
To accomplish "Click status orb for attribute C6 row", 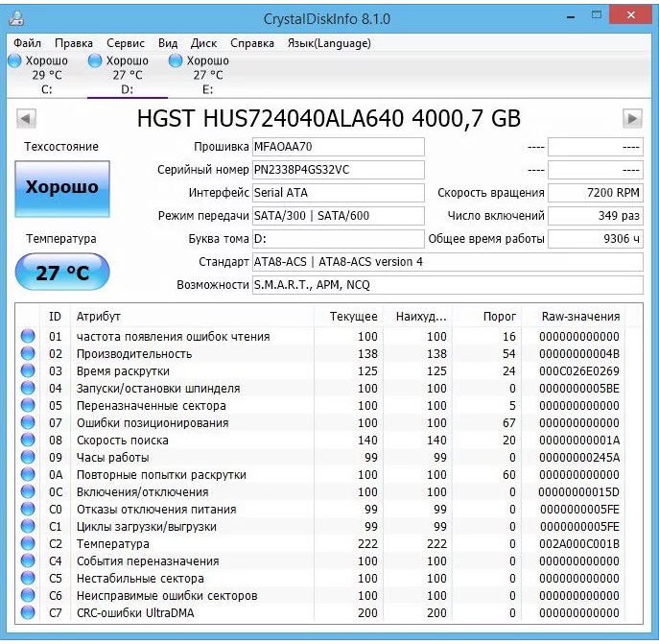I will (28, 595).
